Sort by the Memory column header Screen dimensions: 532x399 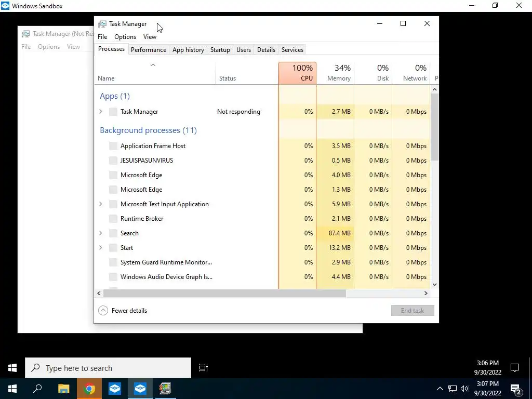tap(335, 73)
